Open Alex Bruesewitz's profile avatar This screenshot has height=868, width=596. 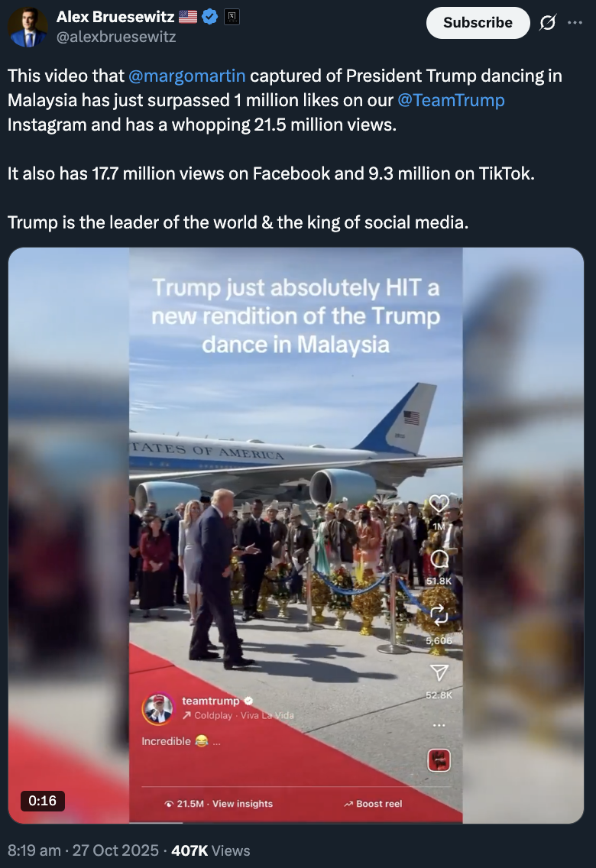pyautogui.click(x=28, y=28)
